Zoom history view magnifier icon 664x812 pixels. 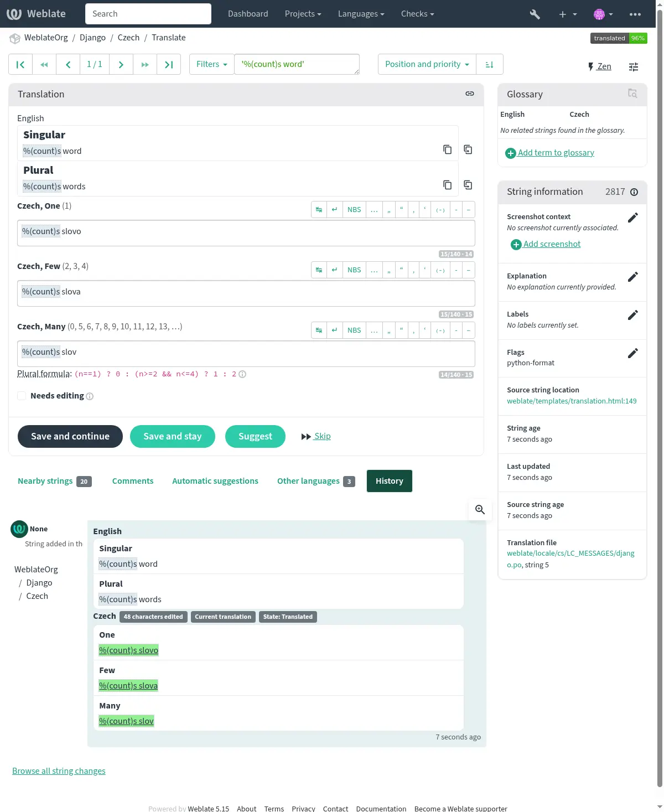(480, 510)
